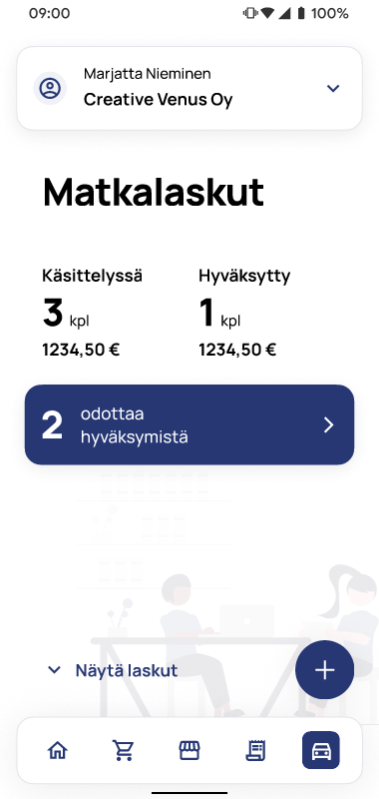Expand the Näytä laskut chevron
Viewport: 379px width, 799px height.
pos(53,670)
